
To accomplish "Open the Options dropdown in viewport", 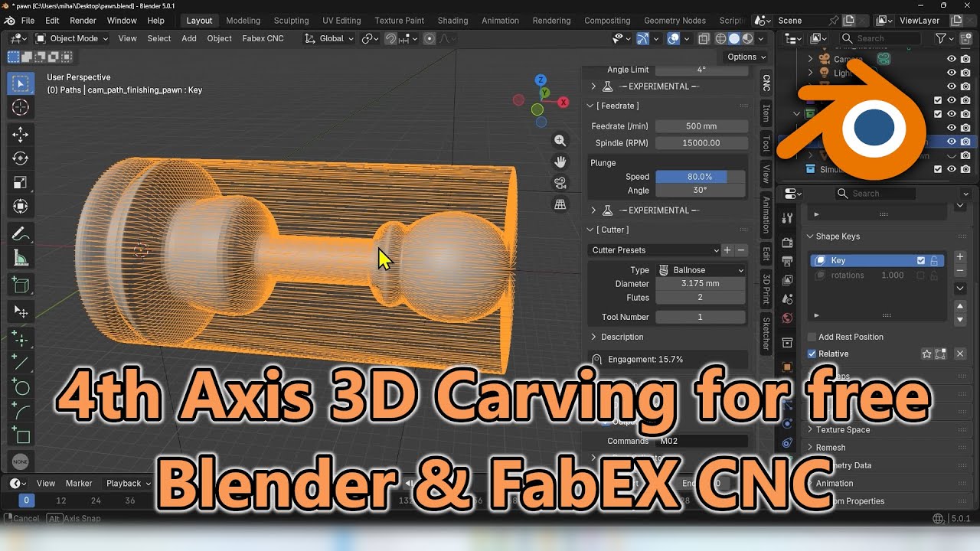I will [x=746, y=57].
